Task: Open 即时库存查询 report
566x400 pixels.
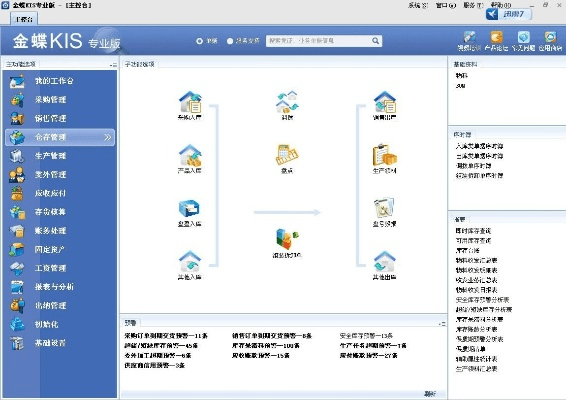Action: pos(473,231)
